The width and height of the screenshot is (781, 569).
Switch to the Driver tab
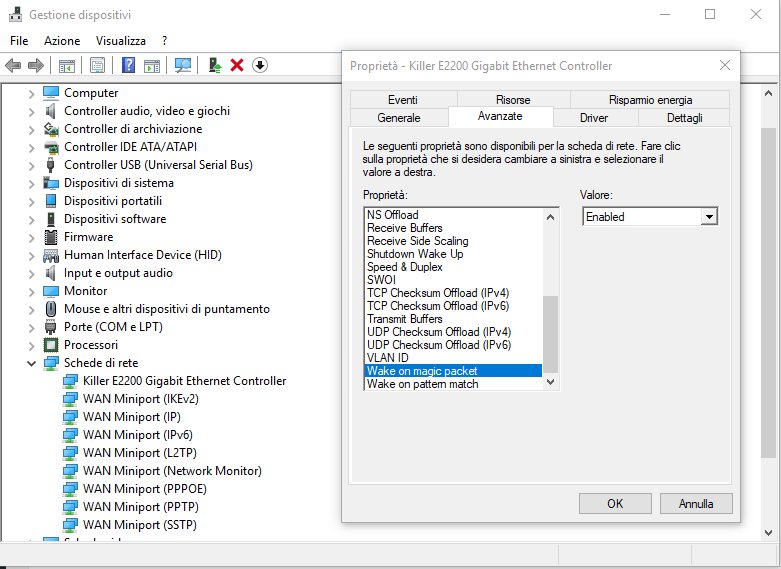pyautogui.click(x=594, y=118)
